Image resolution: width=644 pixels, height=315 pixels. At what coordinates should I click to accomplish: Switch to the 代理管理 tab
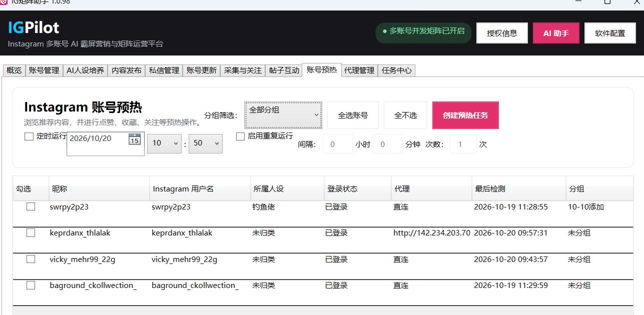tap(359, 70)
